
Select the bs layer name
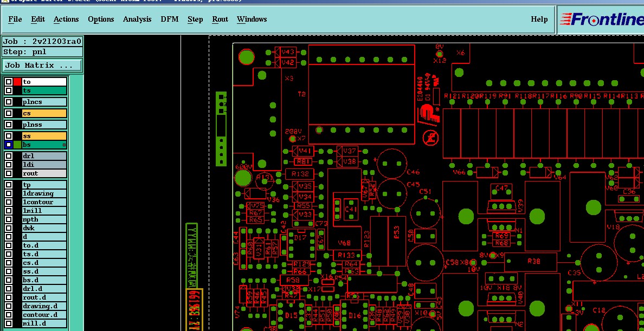point(44,145)
